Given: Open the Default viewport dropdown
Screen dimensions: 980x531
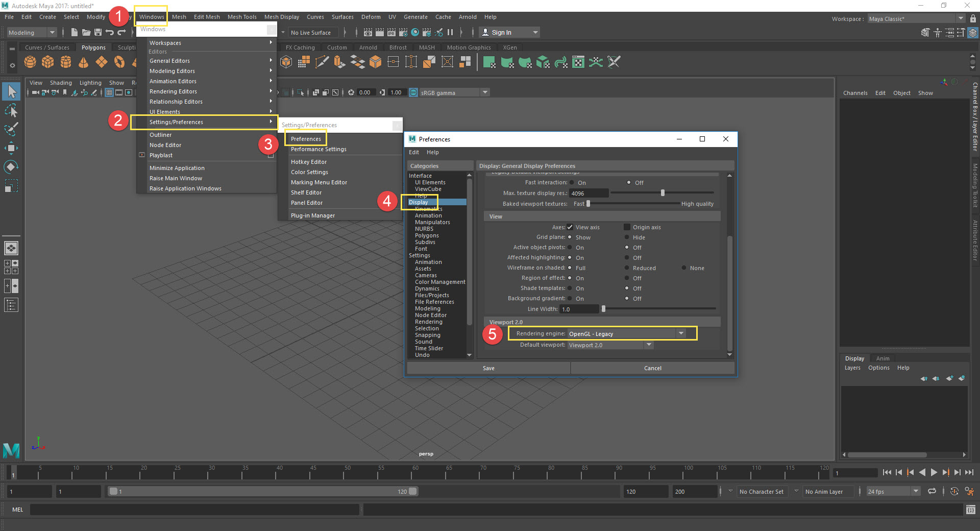Looking at the screenshot, I should 647,345.
